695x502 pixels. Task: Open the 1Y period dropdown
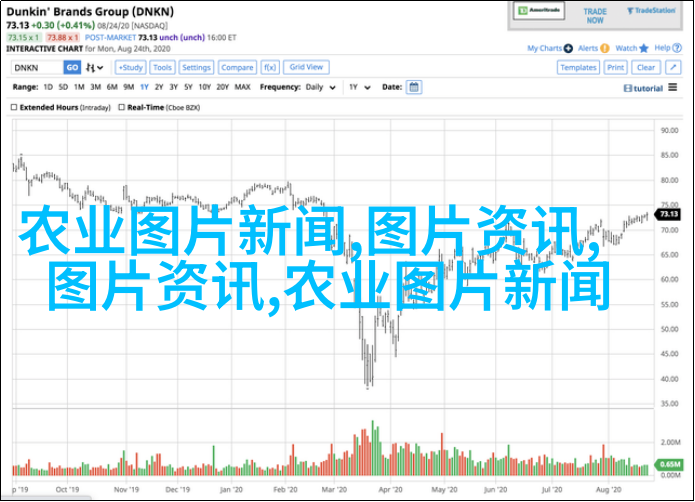(x=359, y=87)
